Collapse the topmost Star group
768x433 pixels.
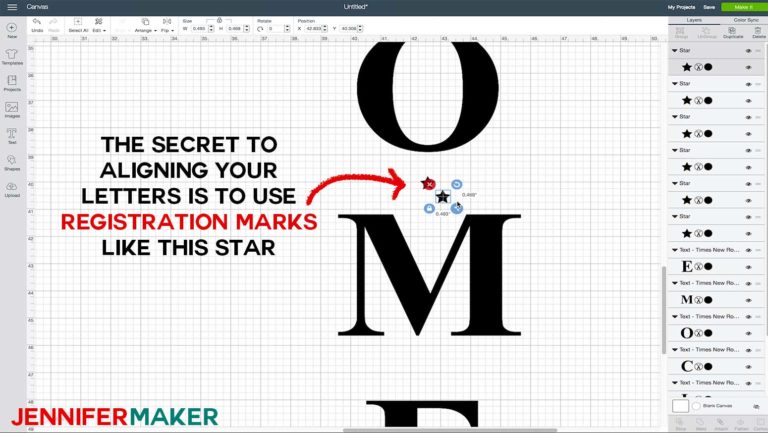point(675,50)
